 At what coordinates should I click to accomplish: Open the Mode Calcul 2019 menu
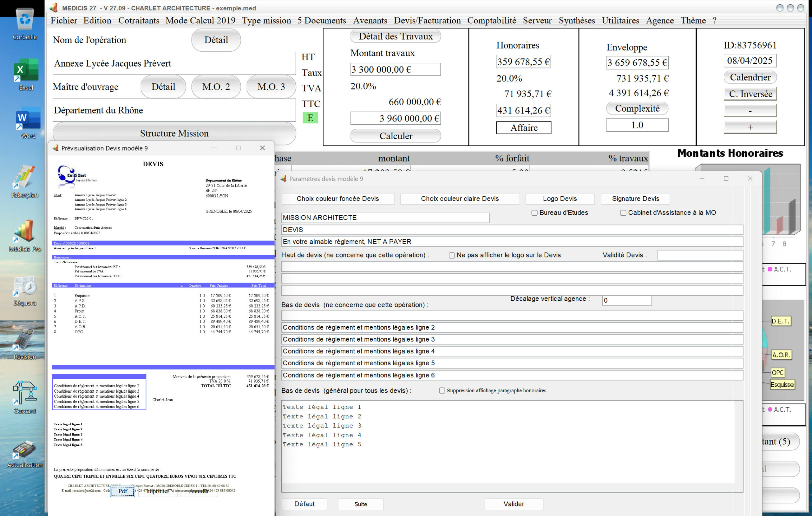[200, 20]
